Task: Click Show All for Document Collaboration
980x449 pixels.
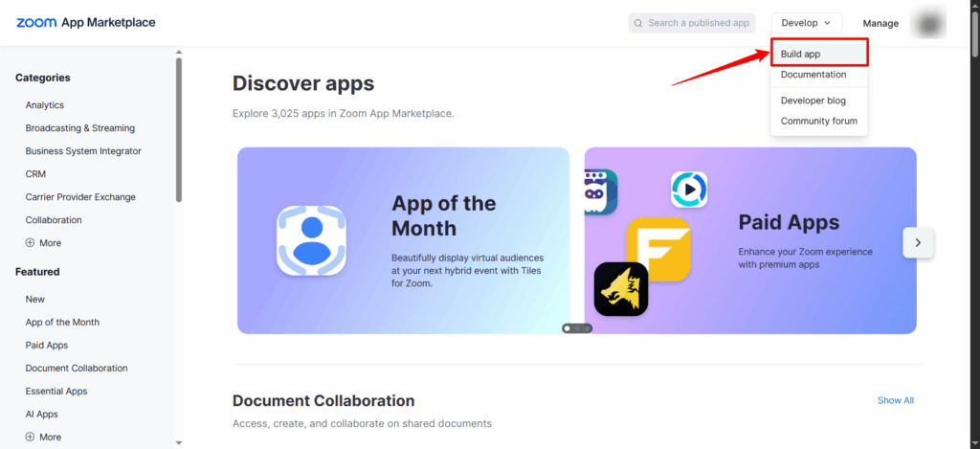Action: coord(895,400)
